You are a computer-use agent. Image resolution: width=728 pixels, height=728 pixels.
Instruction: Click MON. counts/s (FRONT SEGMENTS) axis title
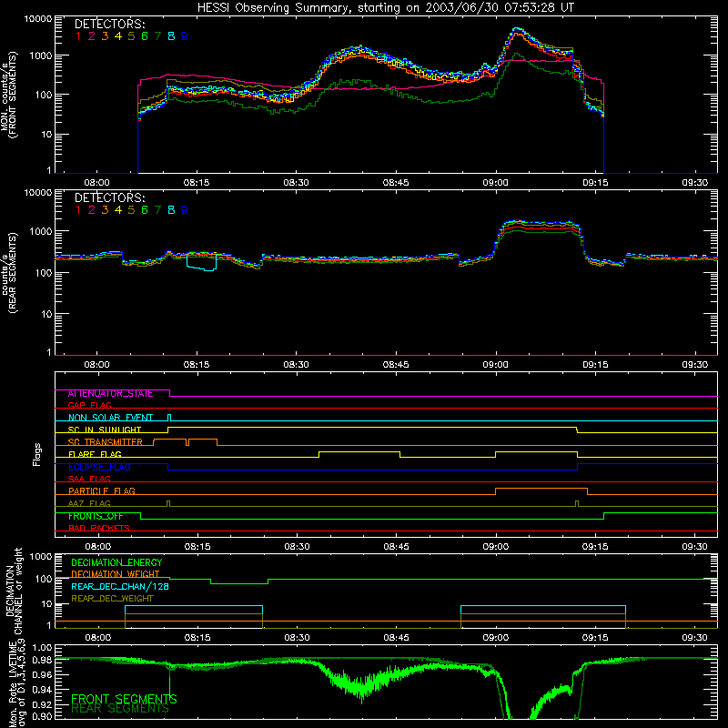[x=9, y=95]
